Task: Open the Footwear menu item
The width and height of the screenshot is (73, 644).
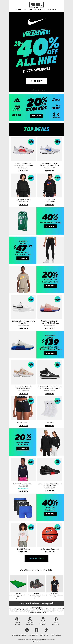Action: pos(28,10)
